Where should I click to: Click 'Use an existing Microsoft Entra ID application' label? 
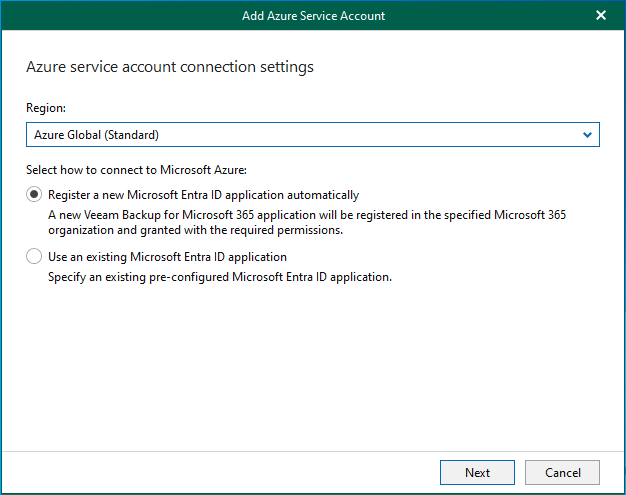tap(167, 257)
